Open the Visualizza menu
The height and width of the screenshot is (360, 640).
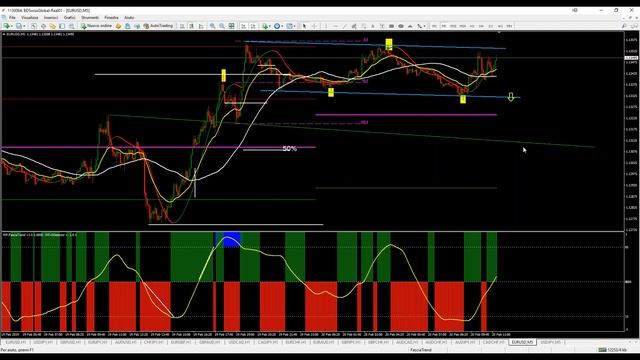tap(29, 18)
